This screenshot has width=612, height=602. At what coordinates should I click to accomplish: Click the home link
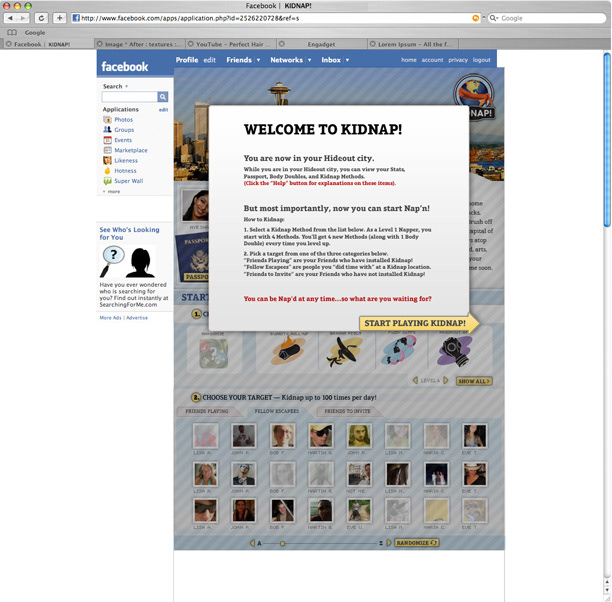coord(409,60)
